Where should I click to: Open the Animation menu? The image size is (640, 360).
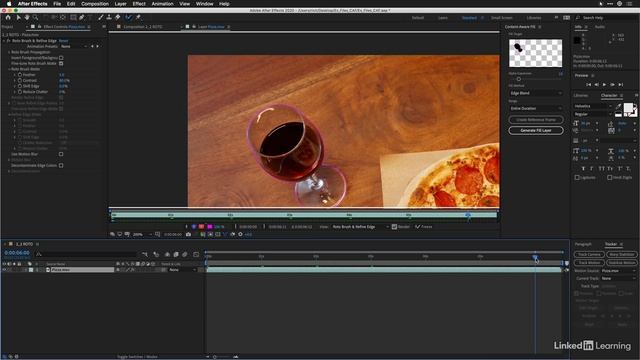(162, 4)
